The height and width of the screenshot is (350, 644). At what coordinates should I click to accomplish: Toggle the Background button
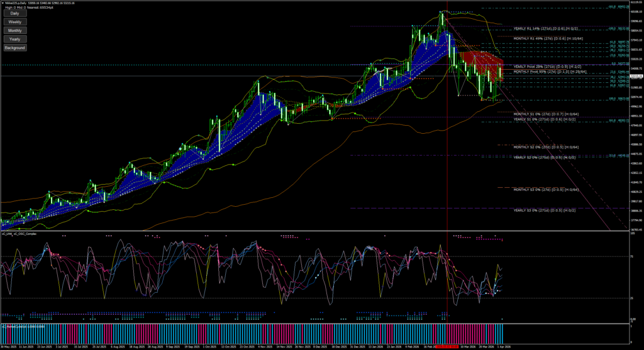point(14,48)
